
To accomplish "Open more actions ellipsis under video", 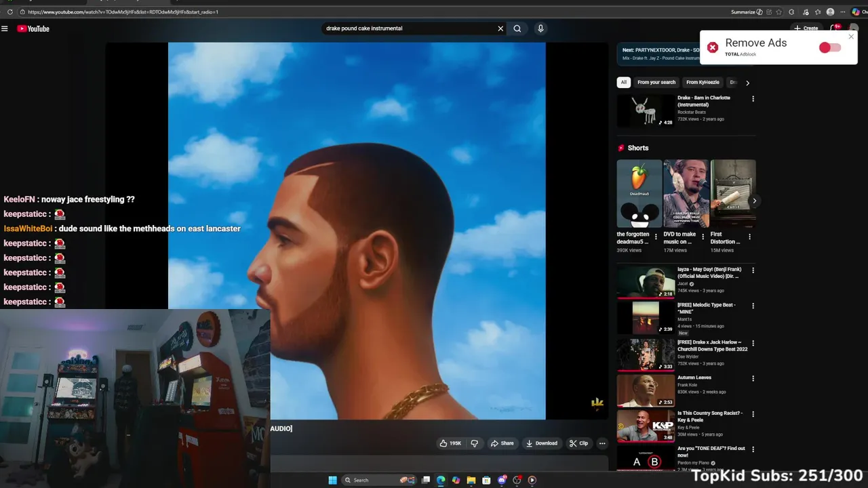I will coord(602,443).
